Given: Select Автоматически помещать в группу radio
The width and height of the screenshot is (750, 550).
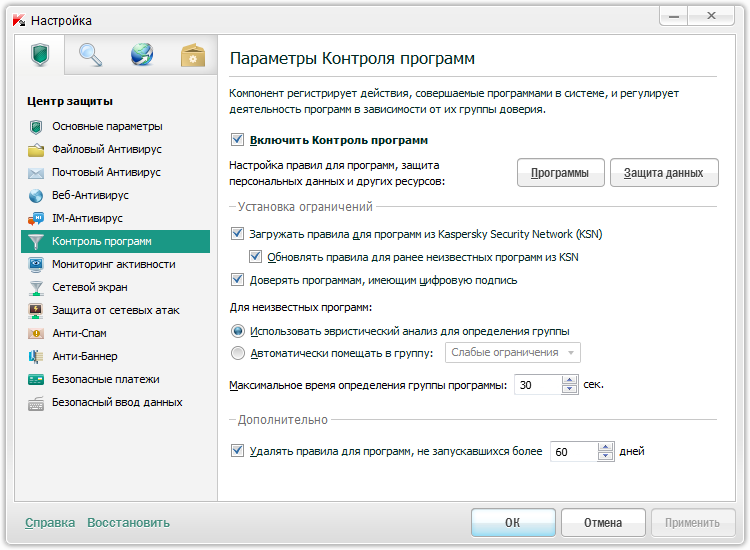Looking at the screenshot, I should 238,353.
